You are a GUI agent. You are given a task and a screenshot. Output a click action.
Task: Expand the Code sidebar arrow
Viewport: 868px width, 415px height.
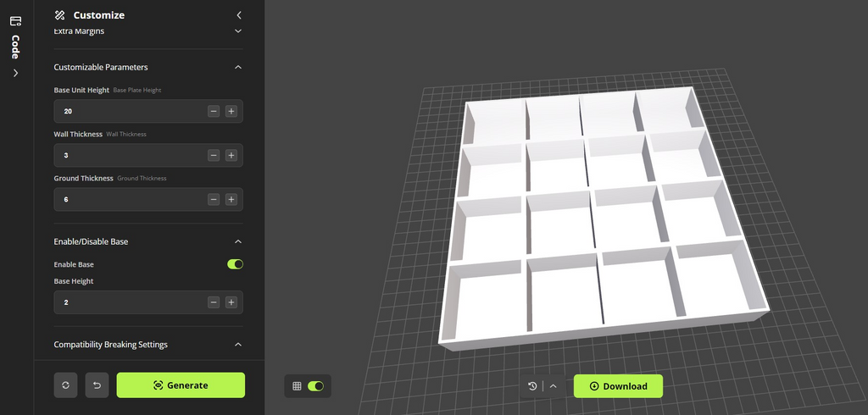pyautogui.click(x=15, y=73)
